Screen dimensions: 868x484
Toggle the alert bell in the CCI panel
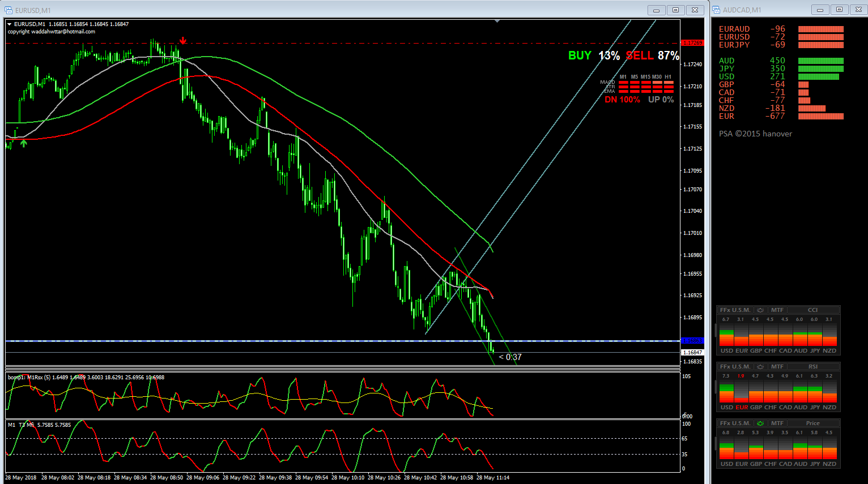(760, 310)
